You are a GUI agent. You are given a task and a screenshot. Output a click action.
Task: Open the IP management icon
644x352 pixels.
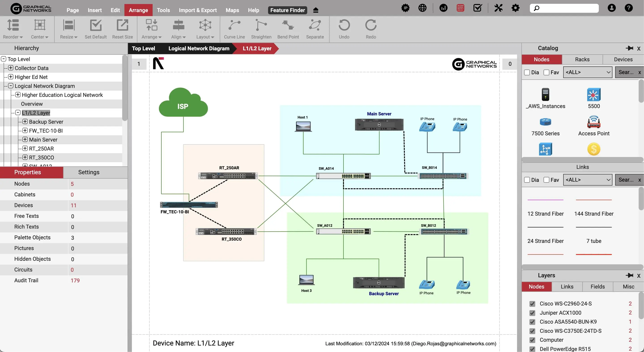coord(405,8)
